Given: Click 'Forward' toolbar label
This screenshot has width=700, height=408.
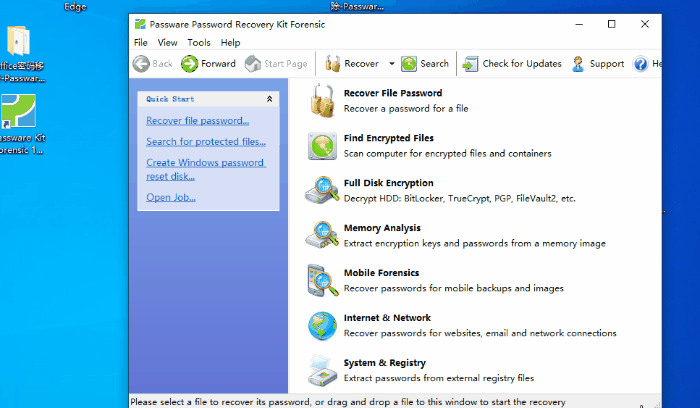Looking at the screenshot, I should coord(218,64).
